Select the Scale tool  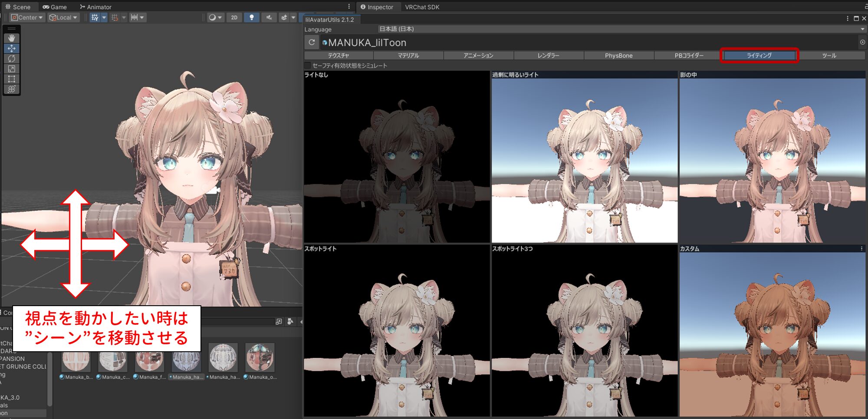tap(11, 69)
